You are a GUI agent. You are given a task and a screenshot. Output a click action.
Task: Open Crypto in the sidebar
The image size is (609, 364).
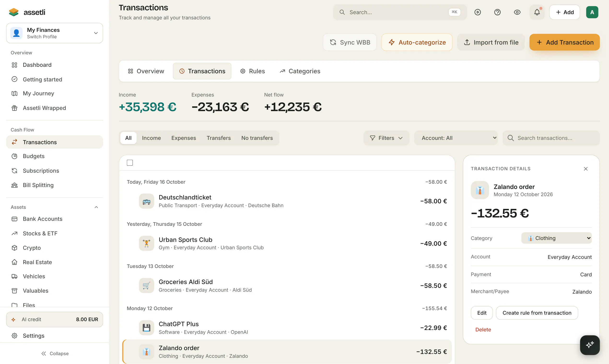click(x=54, y=248)
